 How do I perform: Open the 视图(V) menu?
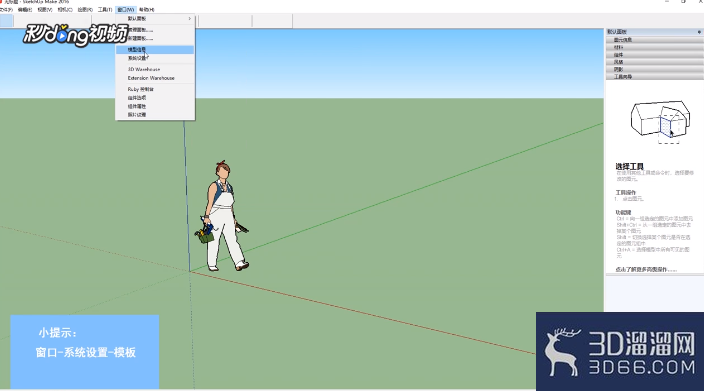(x=45, y=9)
